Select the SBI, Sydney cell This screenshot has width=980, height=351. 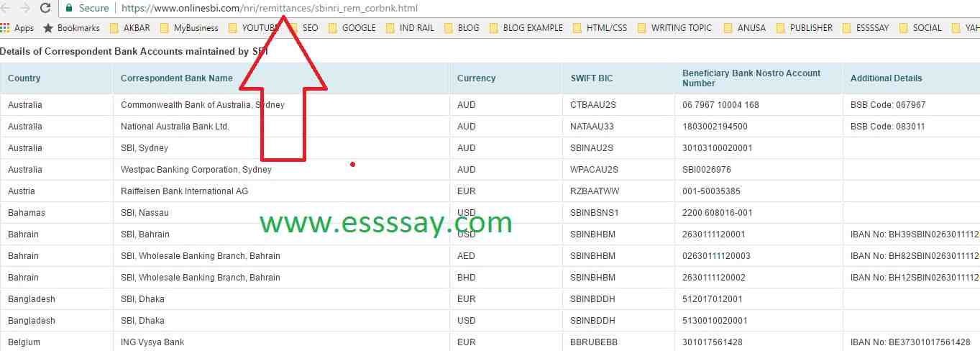pyautogui.click(x=281, y=148)
